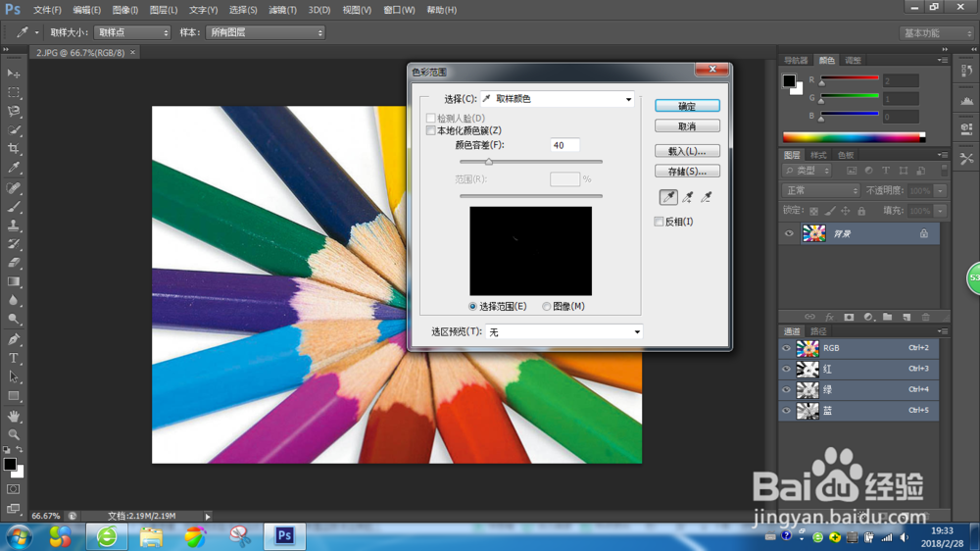
Task: Open the 样本 所有图层 dropdown
Action: click(x=266, y=32)
